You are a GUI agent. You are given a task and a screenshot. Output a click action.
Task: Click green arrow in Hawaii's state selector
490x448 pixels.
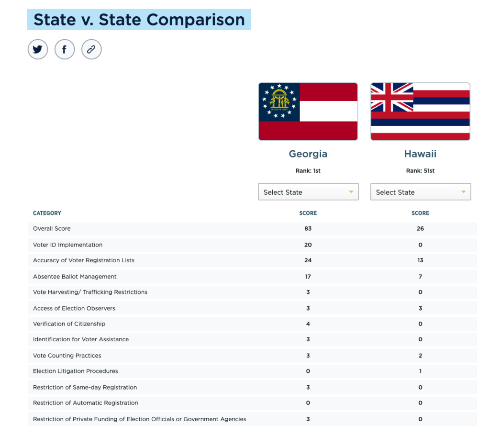tap(463, 192)
